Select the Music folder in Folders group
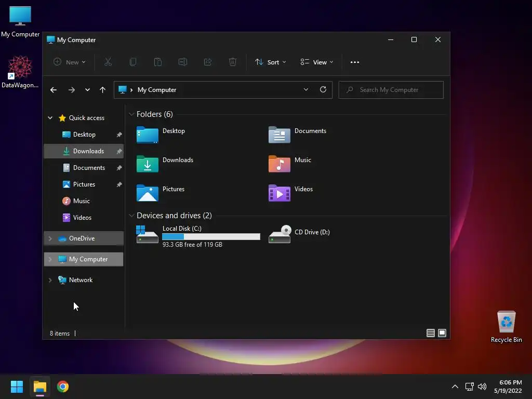 point(290,164)
